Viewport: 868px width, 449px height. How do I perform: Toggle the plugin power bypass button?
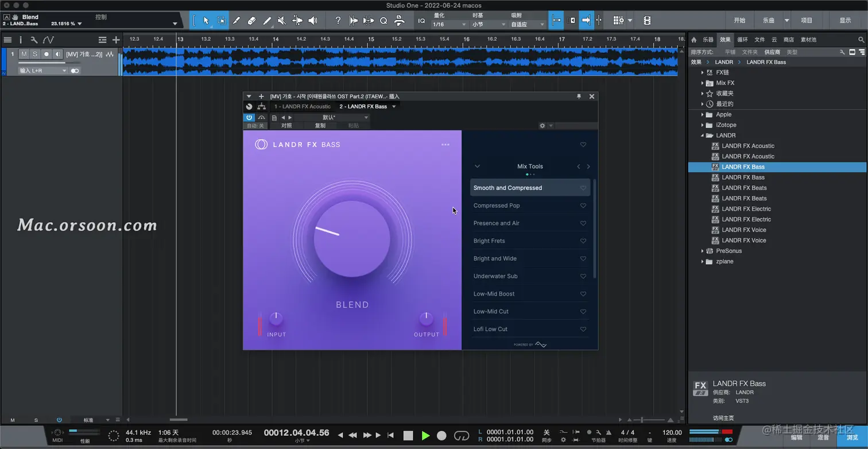pos(249,117)
